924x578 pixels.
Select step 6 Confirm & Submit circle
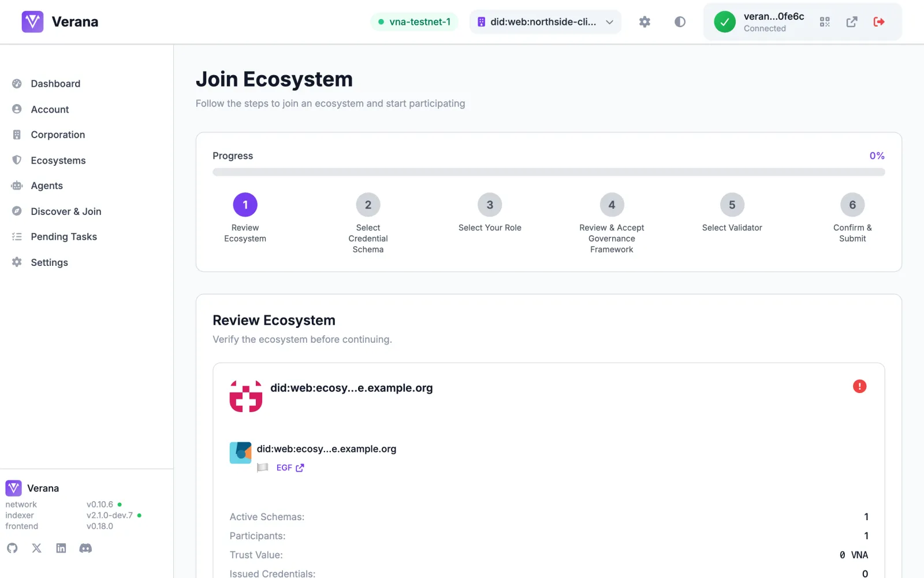[x=852, y=205]
